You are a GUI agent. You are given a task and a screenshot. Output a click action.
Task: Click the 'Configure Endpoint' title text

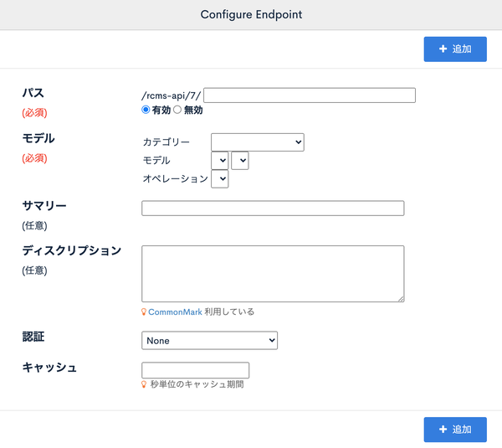(x=251, y=14)
